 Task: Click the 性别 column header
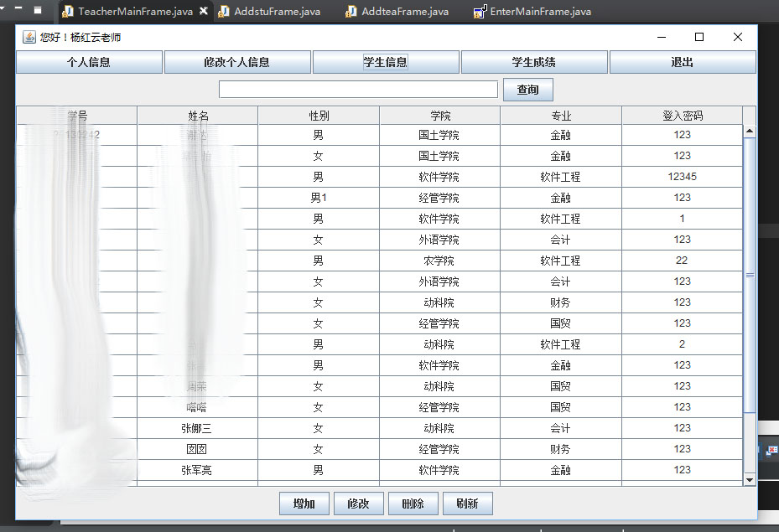319,116
